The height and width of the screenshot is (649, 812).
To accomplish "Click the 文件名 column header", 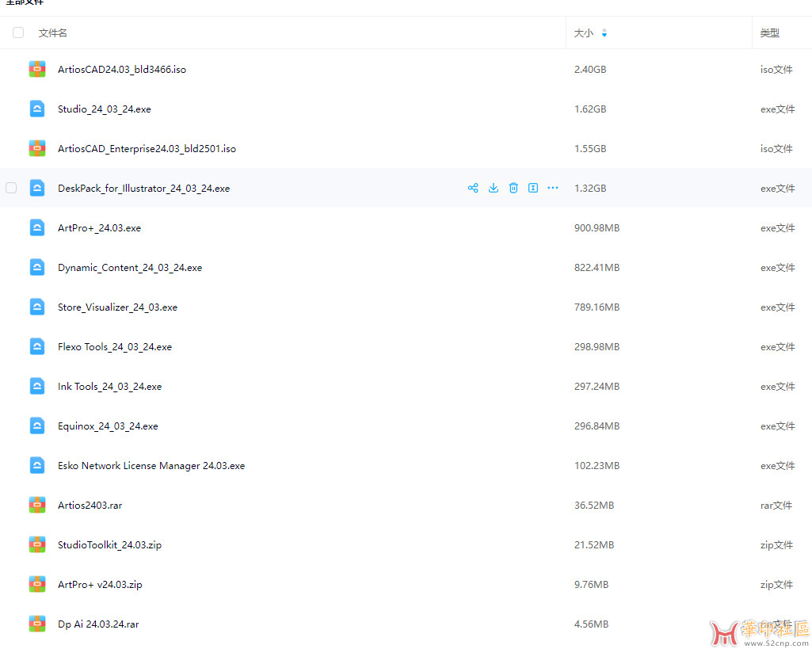I will click(53, 33).
